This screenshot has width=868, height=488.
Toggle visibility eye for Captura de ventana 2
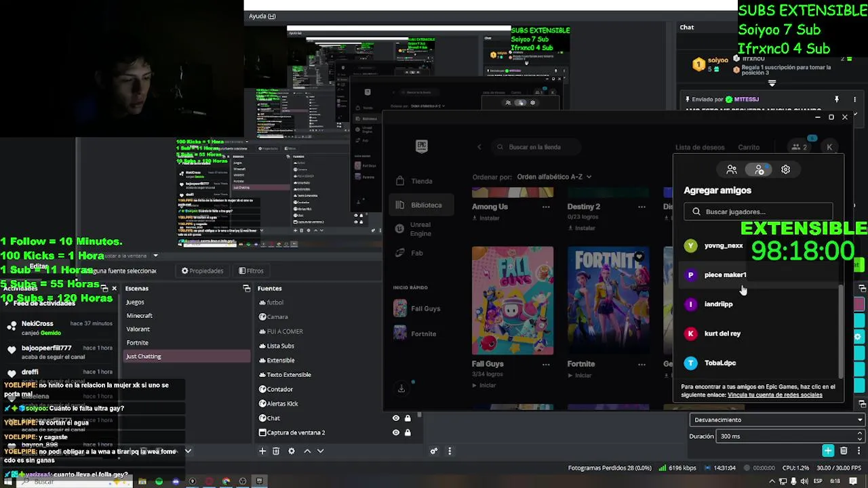tap(395, 432)
